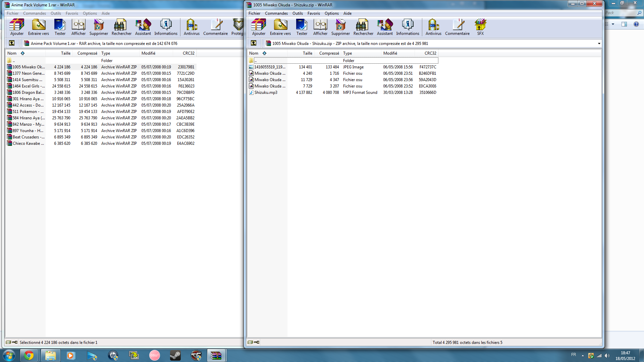
Task: Click Rechercher icon in Anime Pack window
Action: tap(121, 27)
